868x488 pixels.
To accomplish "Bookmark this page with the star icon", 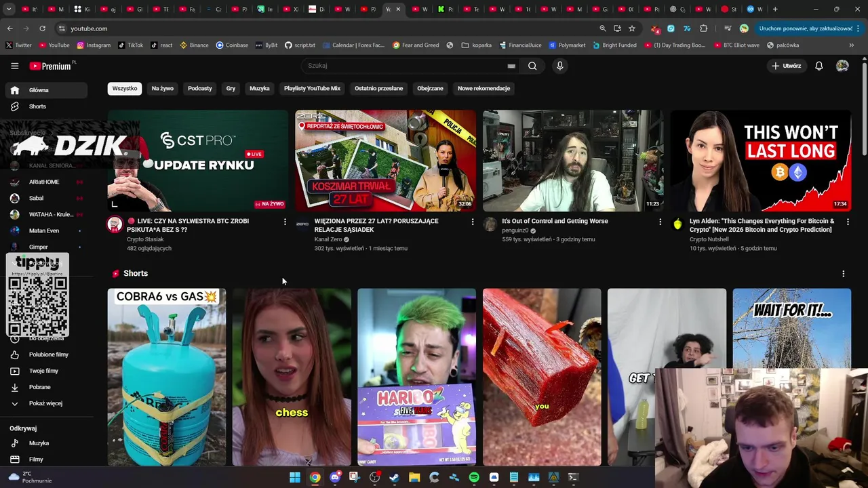I will point(632,28).
